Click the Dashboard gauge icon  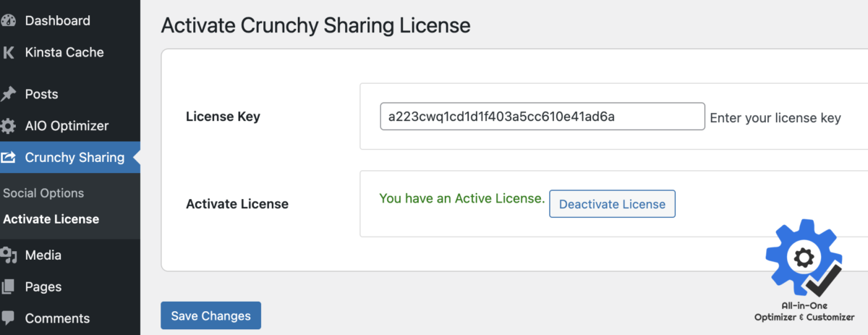9,21
